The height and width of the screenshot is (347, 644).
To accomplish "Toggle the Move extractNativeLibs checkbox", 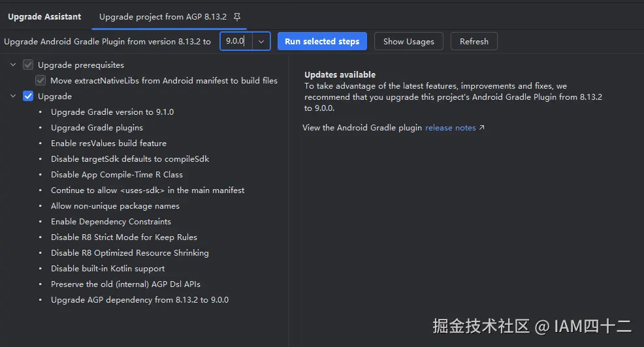I will [40, 81].
